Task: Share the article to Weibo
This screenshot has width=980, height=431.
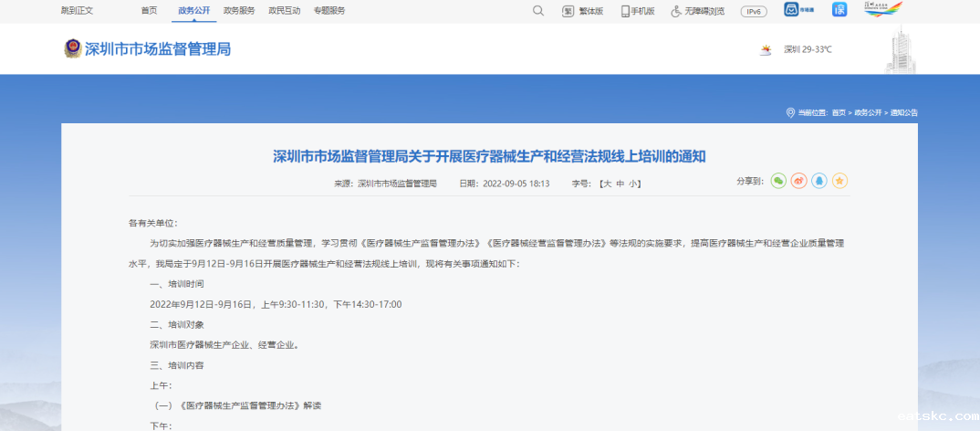Action: [x=798, y=181]
